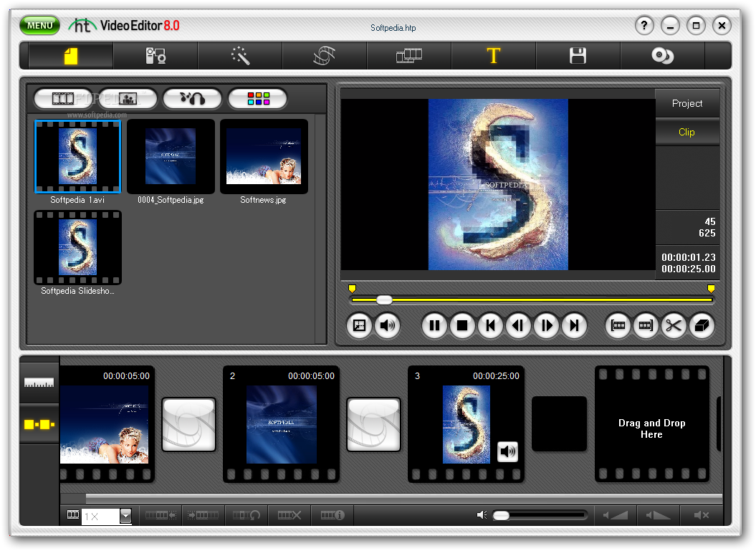Screen dimensions: 756x551
Task: Open the green MENU button
Action: [x=39, y=26]
